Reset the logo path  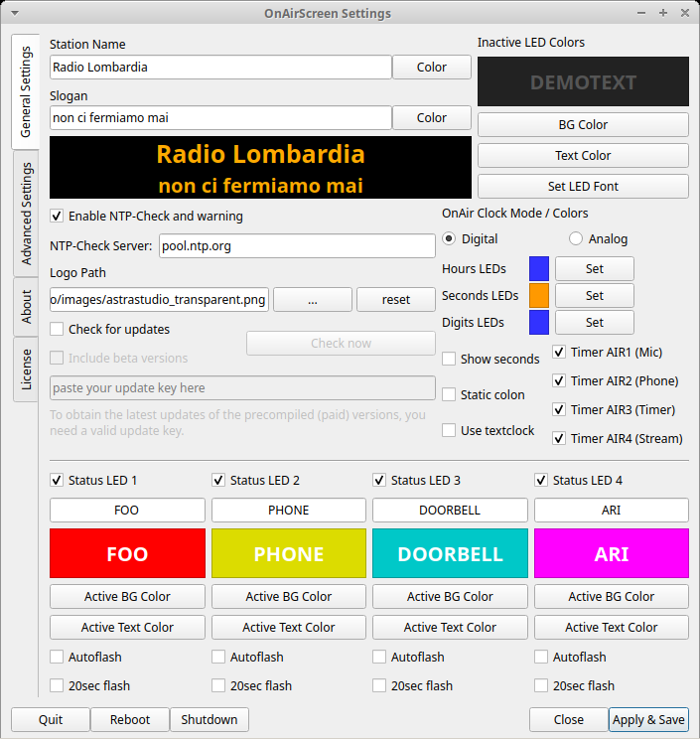395,300
